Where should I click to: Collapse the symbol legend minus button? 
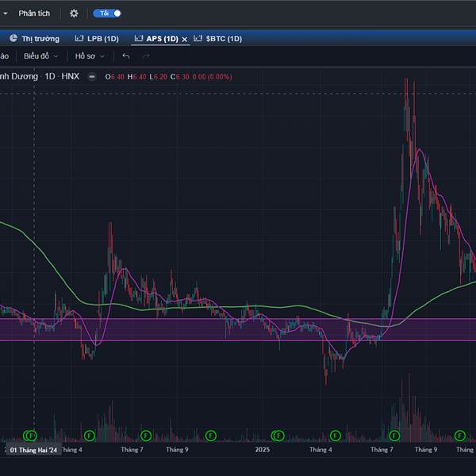click(x=92, y=77)
